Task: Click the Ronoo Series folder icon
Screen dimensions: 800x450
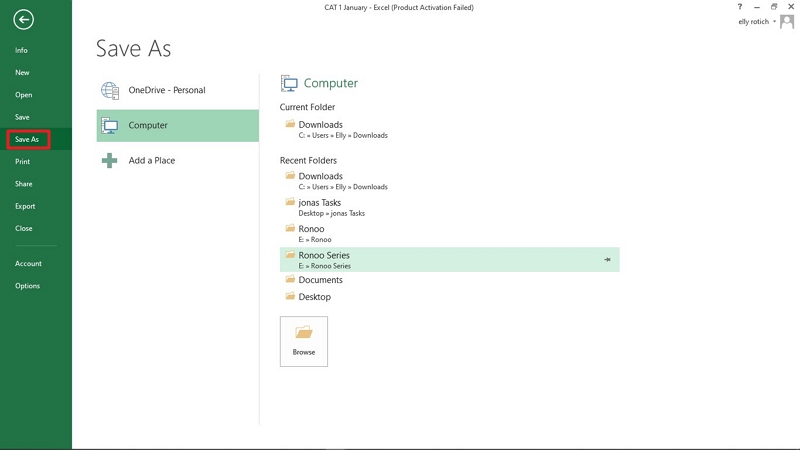Action: click(x=290, y=255)
